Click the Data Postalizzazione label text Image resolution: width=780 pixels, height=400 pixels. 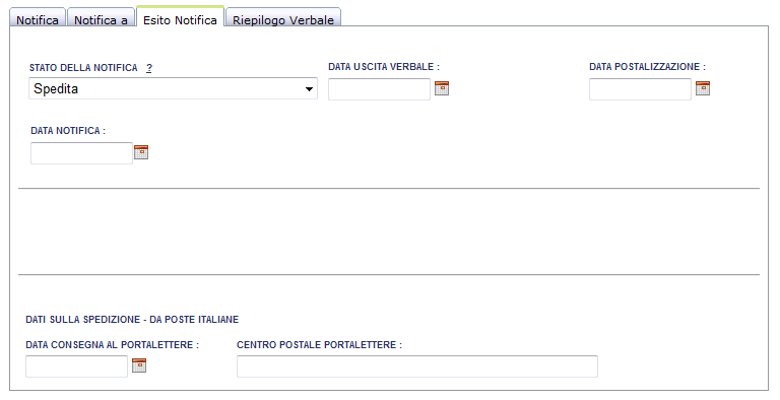point(647,67)
